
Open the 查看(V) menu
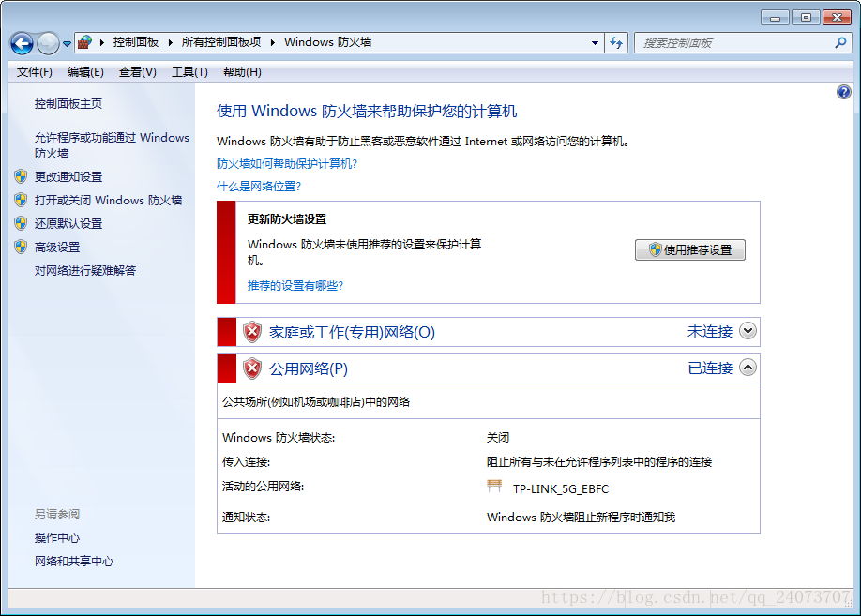(137, 72)
